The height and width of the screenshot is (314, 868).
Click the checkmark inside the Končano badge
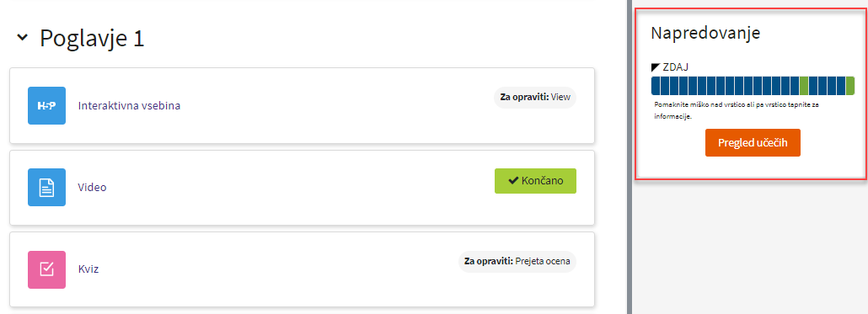[513, 181]
